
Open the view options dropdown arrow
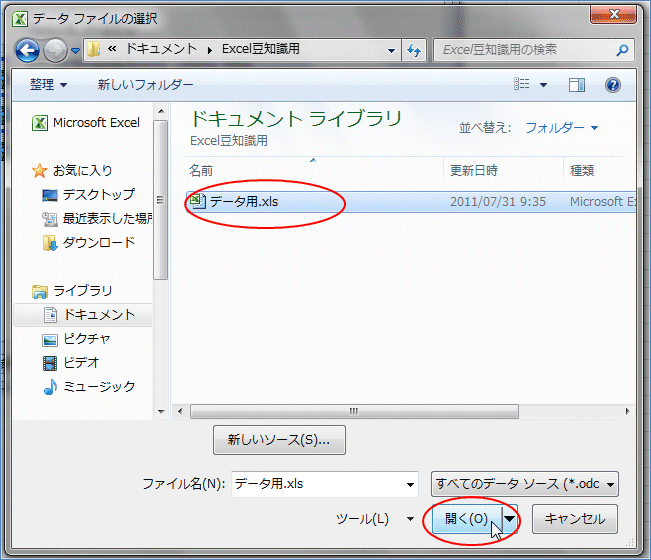[543, 85]
